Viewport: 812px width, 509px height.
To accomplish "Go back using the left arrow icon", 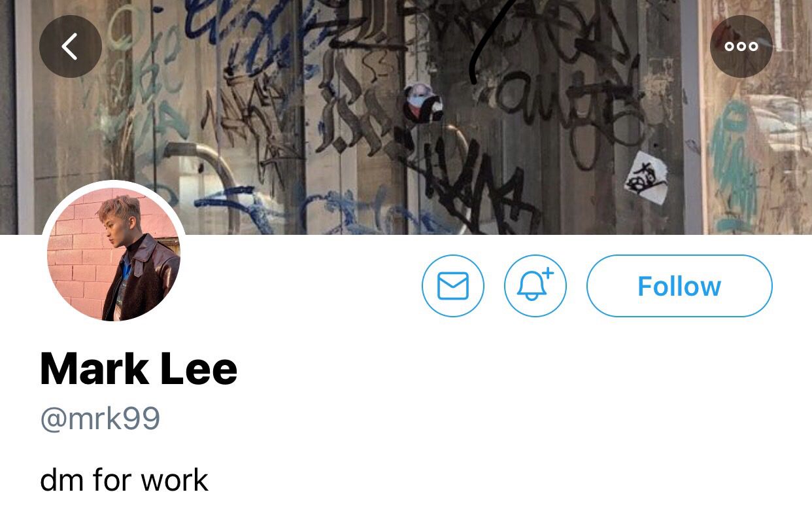I will click(71, 46).
